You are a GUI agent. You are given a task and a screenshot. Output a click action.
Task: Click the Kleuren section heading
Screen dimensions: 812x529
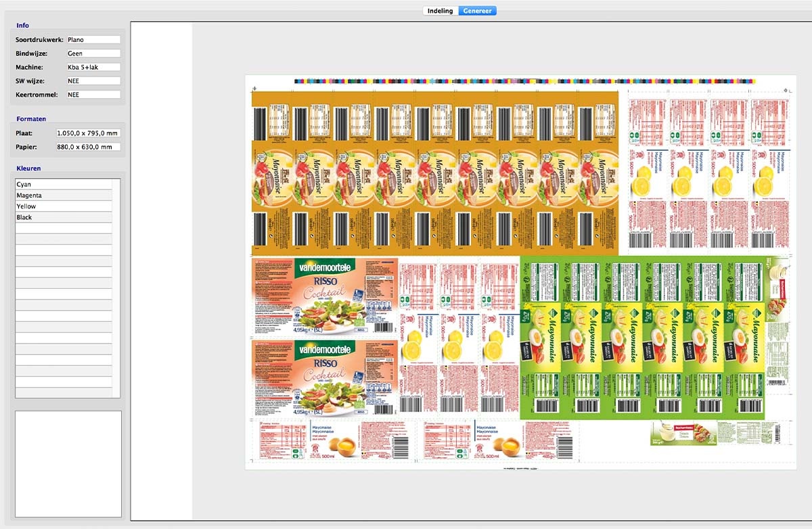28,168
